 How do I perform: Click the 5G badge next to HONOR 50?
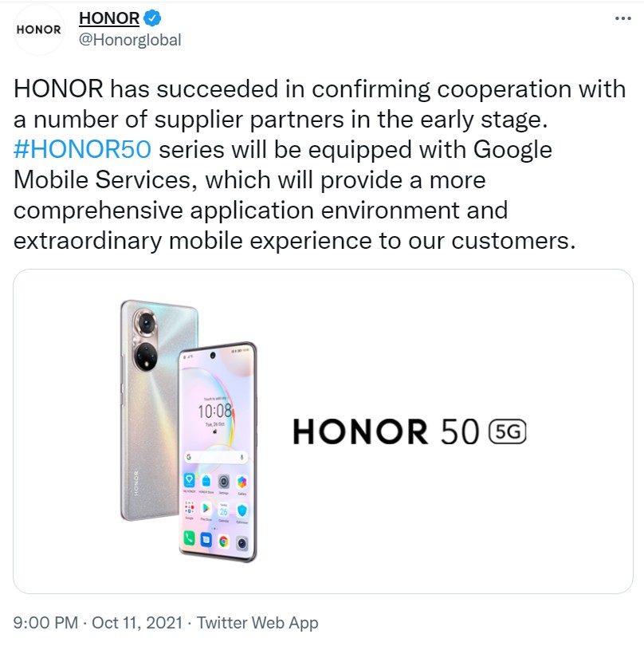[507, 431]
